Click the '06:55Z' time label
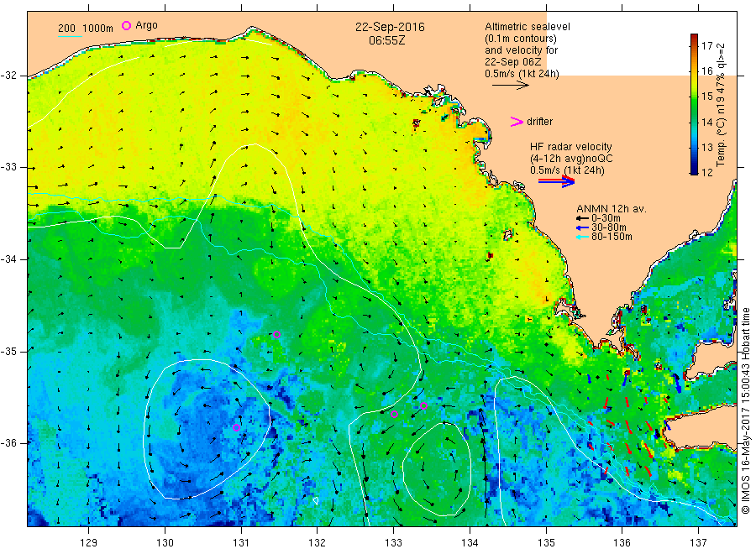756x554 pixels. pyautogui.click(x=386, y=40)
